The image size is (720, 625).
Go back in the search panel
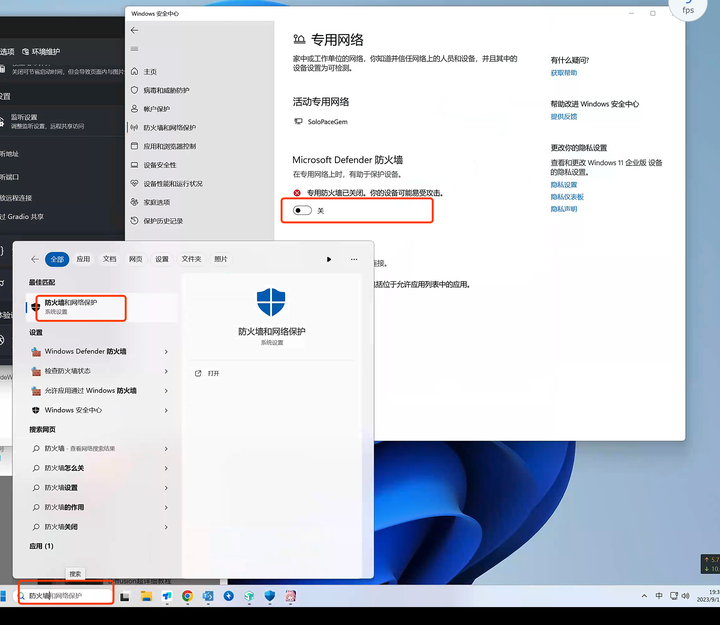coord(35,259)
